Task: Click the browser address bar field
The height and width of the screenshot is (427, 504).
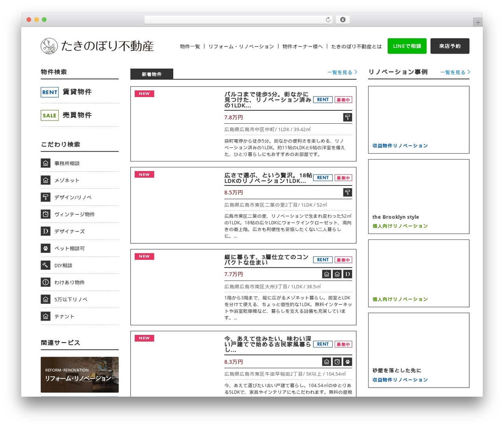Action: click(x=239, y=20)
